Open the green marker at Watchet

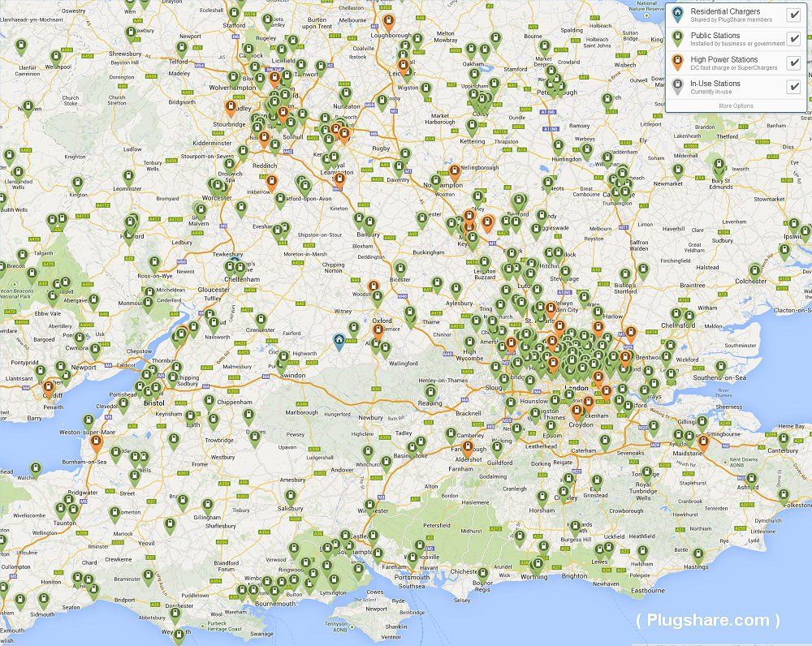pos(35,470)
